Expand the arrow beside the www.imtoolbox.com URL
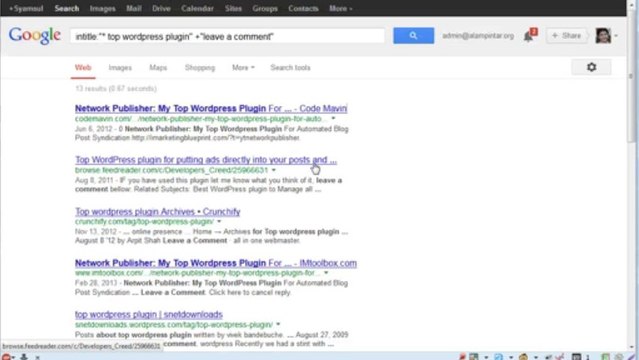 point(326,273)
